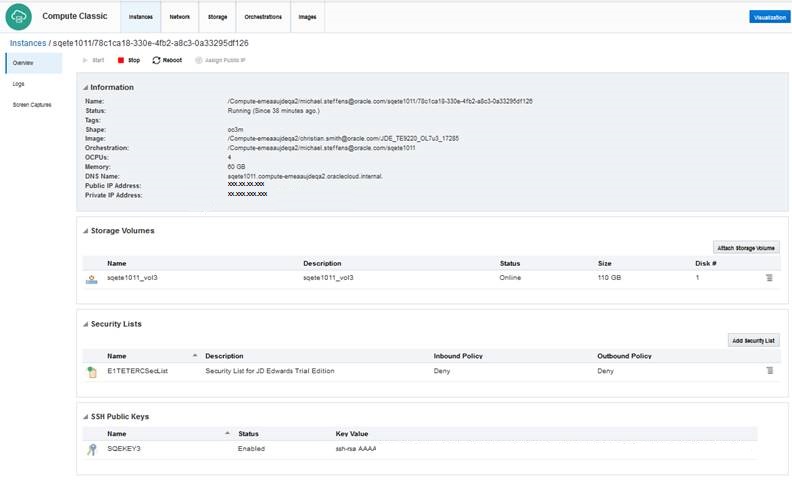Click the Orchestration path value
Viewport: 792px width, 480px height.
(321, 148)
